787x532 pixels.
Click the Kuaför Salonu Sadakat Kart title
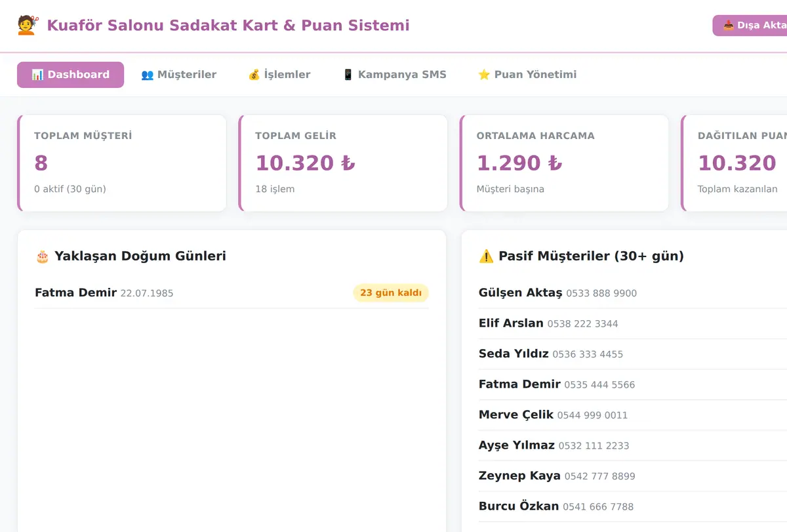click(x=228, y=26)
